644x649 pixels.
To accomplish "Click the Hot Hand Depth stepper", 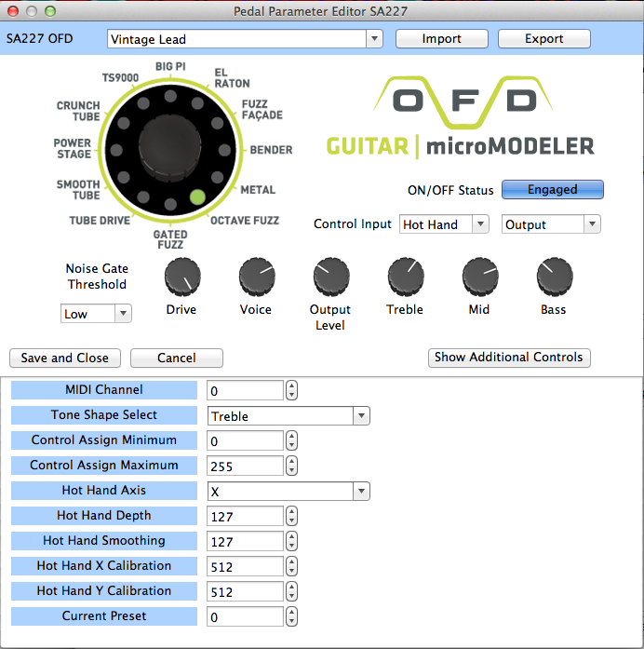I will (291, 516).
